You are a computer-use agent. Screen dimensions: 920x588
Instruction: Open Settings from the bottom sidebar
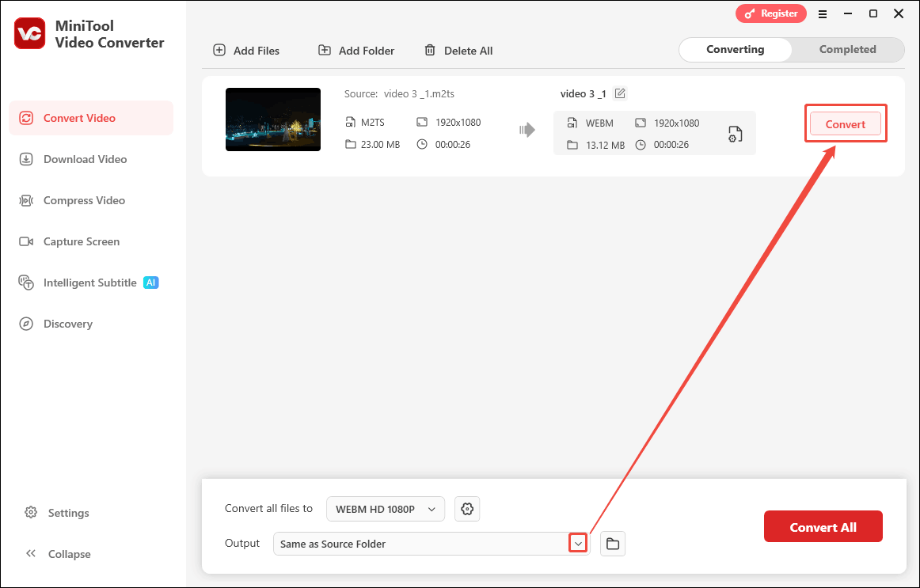(67, 512)
